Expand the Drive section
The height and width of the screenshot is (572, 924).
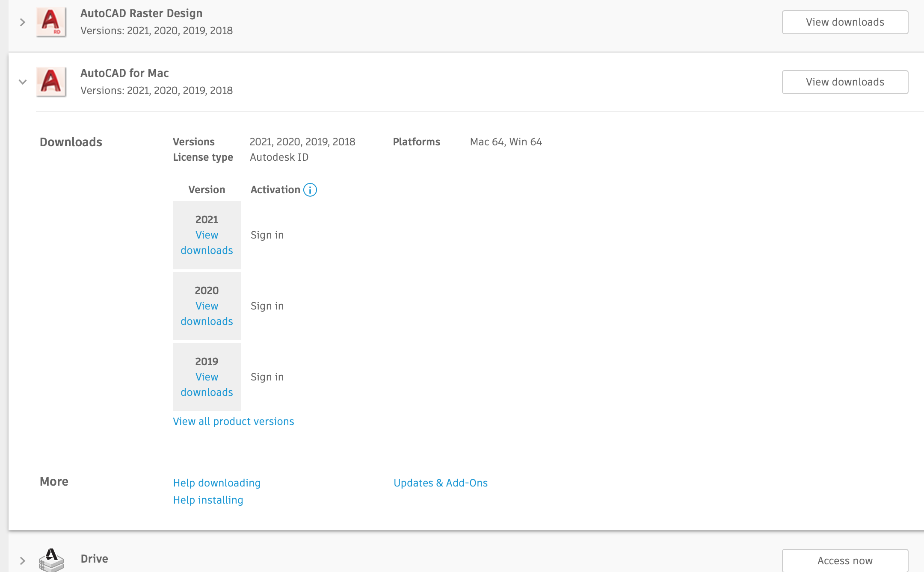pyautogui.click(x=22, y=559)
